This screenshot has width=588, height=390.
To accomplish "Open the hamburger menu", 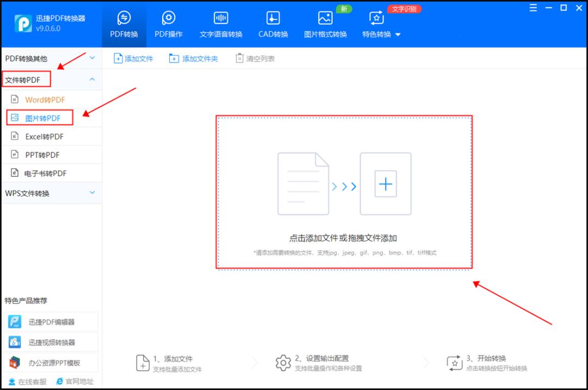I will pyautogui.click(x=532, y=8).
